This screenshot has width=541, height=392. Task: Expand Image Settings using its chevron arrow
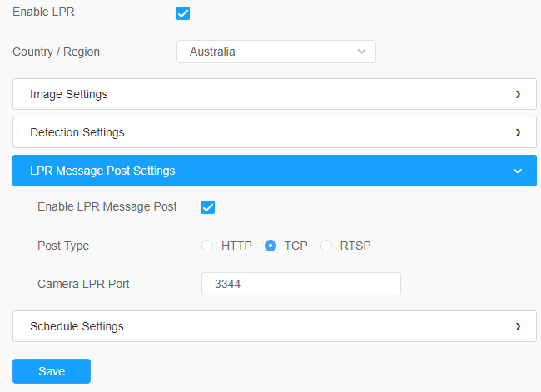(518, 95)
